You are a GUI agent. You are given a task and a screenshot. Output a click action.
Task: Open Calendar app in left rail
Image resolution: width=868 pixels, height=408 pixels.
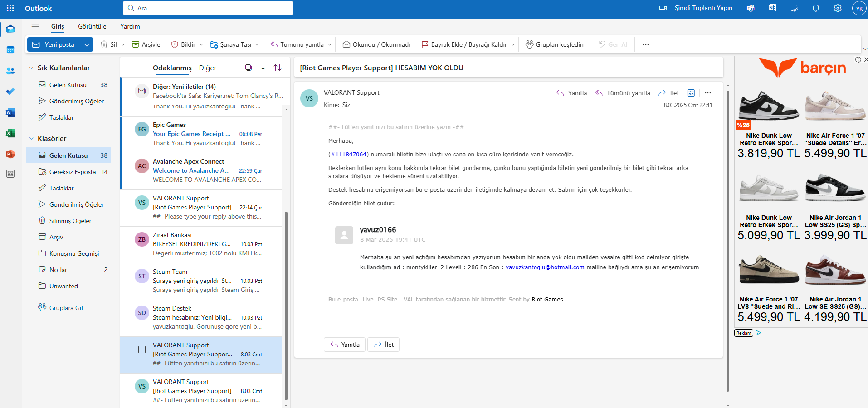point(10,50)
